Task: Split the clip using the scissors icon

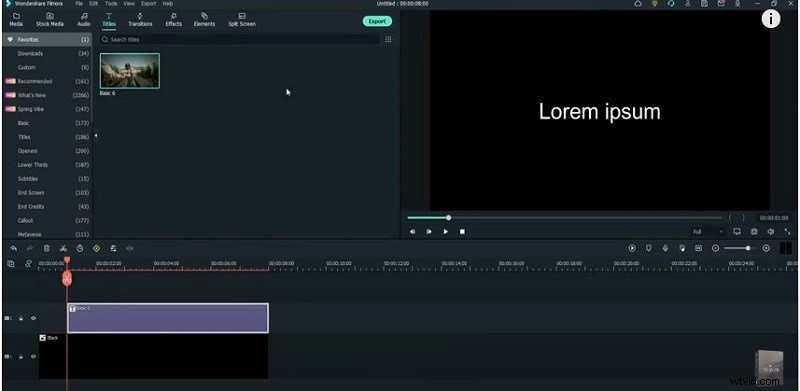Action: [63, 248]
